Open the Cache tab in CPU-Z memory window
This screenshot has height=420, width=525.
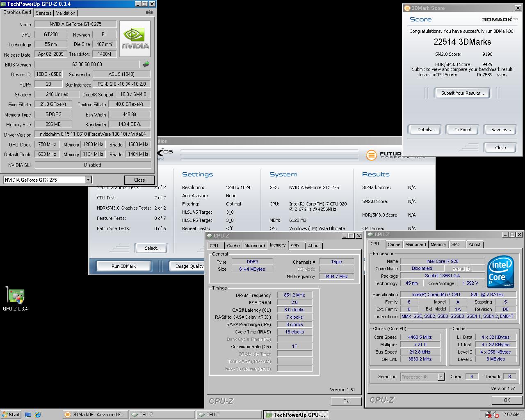coord(233,246)
